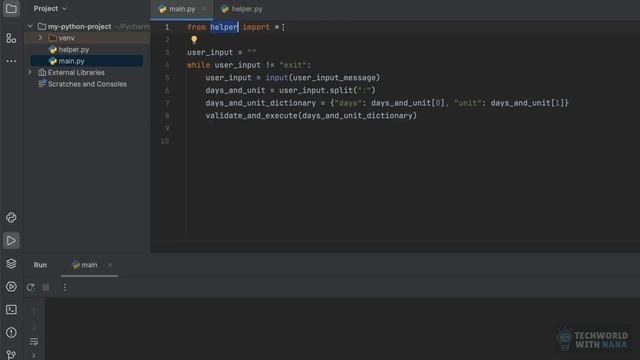Click the 'helper' module name in line 1
This screenshot has width=640, height=360.
224,27
